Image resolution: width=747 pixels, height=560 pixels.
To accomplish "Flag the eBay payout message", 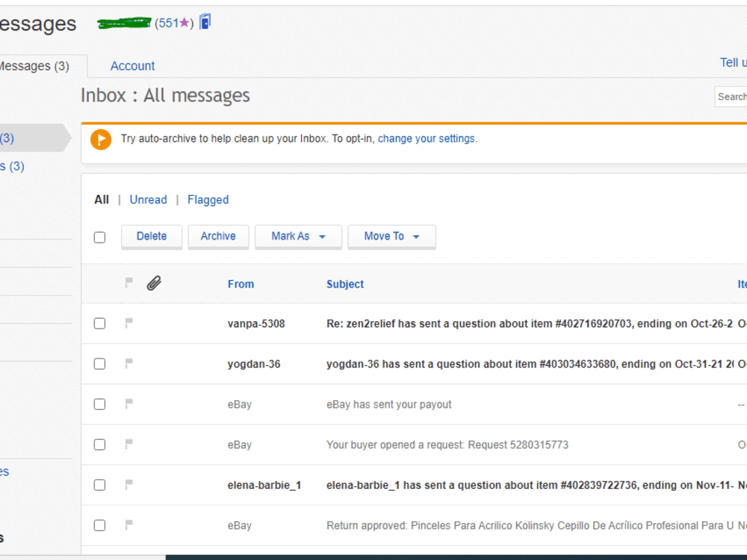I will (x=128, y=404).
